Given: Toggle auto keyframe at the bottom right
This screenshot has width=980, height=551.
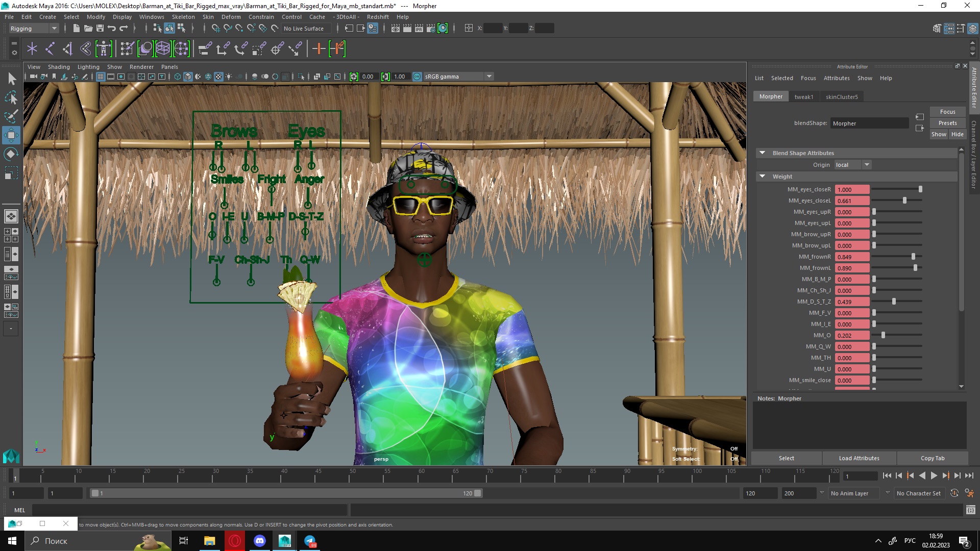Looking at the screenshot, I should 954,493.
